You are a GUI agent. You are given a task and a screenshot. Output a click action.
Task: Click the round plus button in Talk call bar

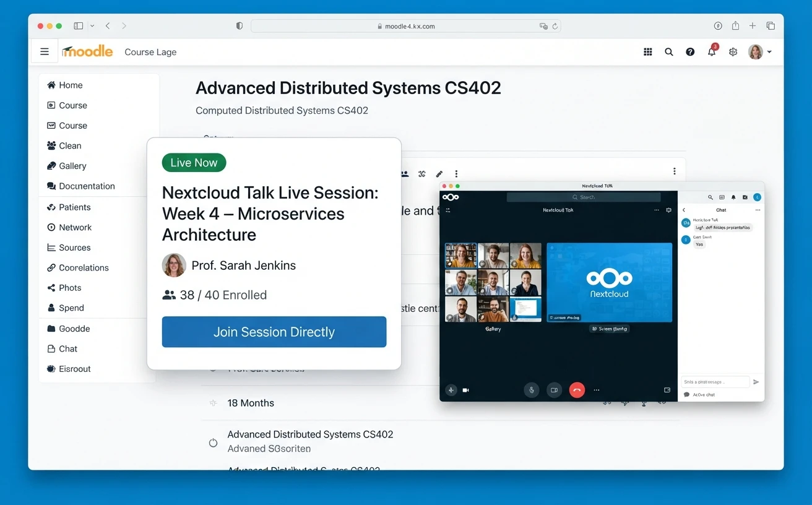(x=451, y=390)
